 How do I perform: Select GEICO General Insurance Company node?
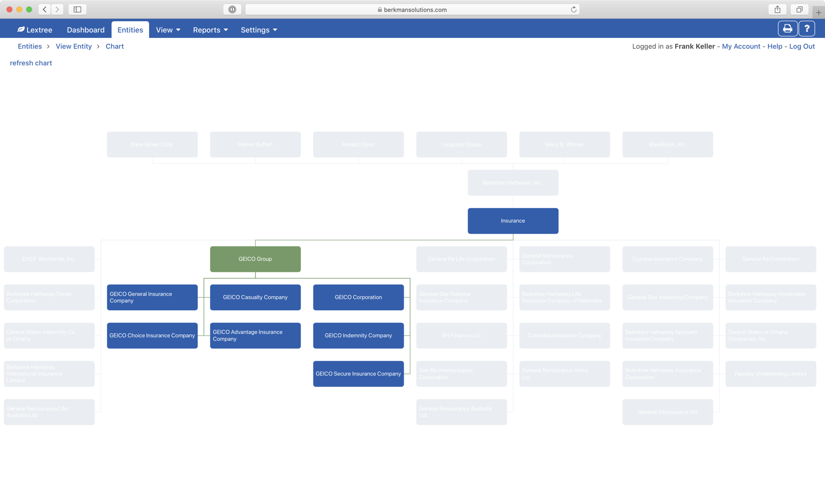pos(152,297)
